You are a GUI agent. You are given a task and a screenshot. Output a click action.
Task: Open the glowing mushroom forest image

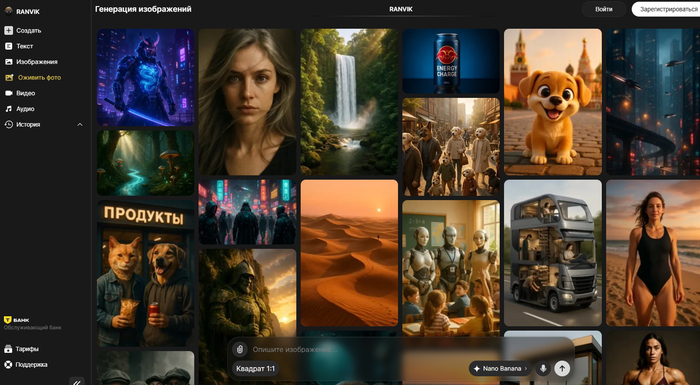coord(146,163)
